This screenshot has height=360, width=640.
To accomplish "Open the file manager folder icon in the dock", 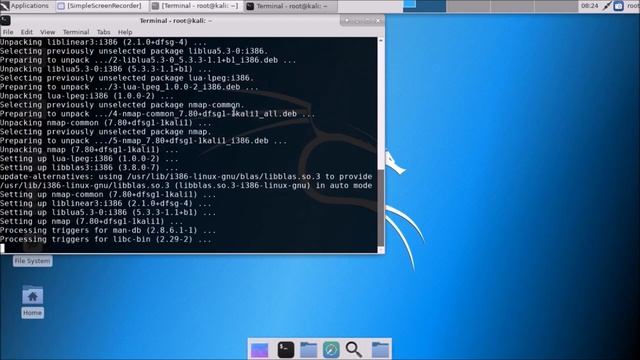I will (309, 350).
